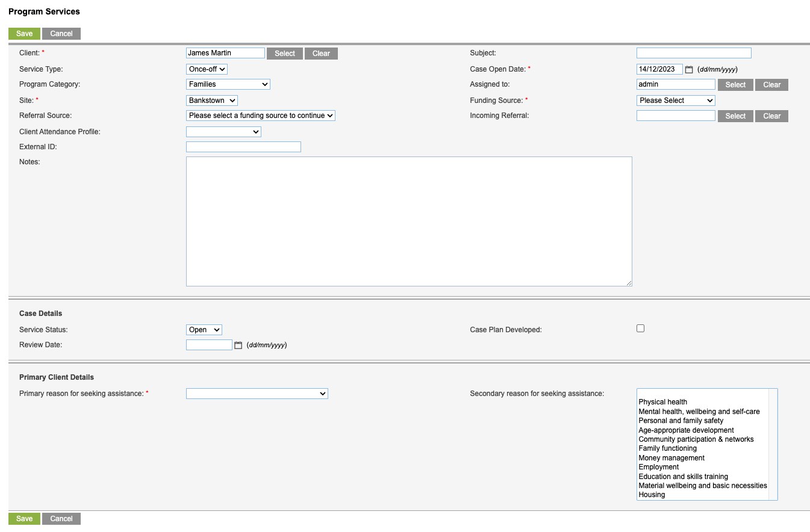Click the Save button at the top
Image resolution: width=810 pixels, height=532 pixels.
click(24, 33)
